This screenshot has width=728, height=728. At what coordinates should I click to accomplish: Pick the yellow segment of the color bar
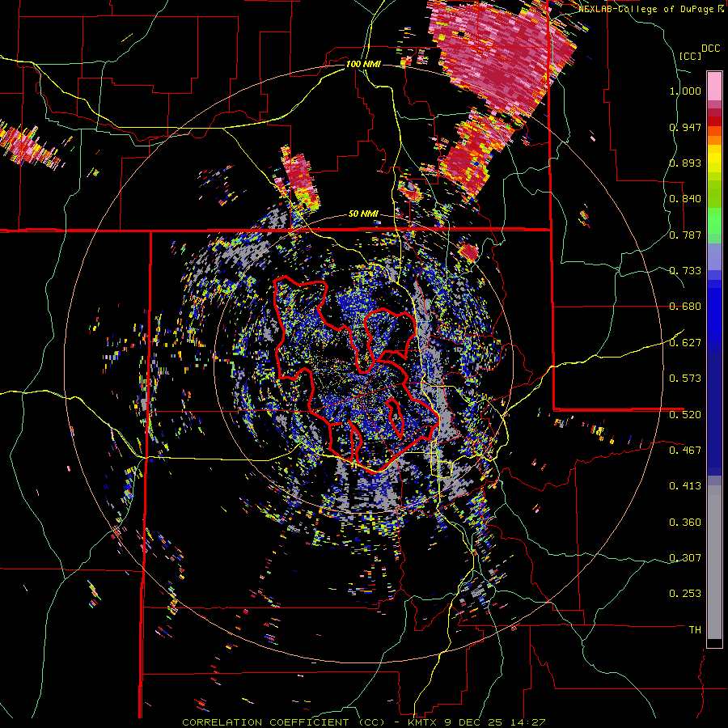pyautogui.click(x=714, y=159)
